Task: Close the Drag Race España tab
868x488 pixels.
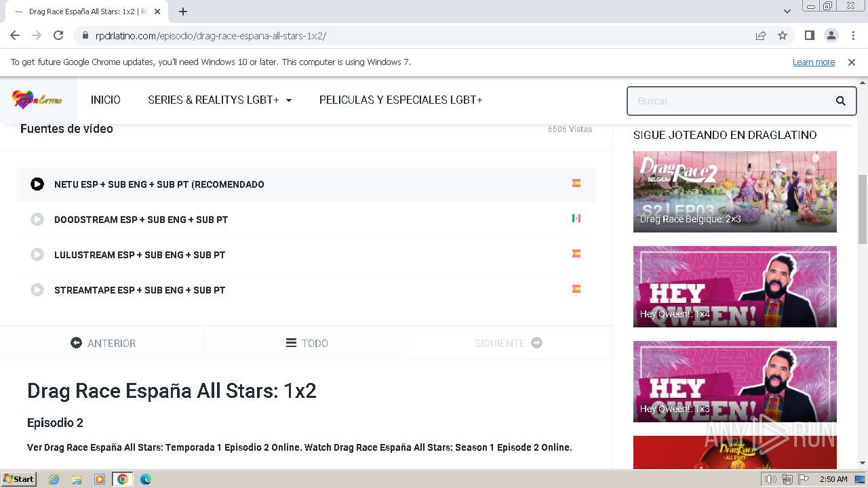Action: [x=158, y=12]
